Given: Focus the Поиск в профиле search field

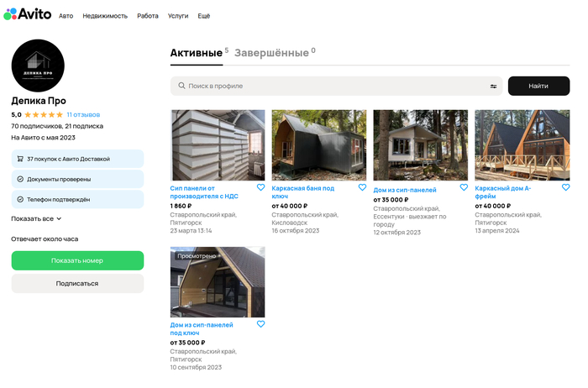Looking at the screenshot, I should [x=328, y=86].
